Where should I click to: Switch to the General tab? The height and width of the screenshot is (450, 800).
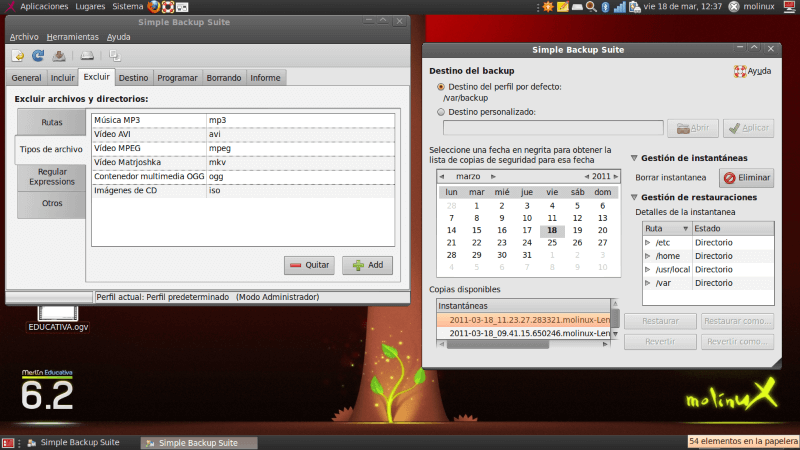(x=27, y=78)
